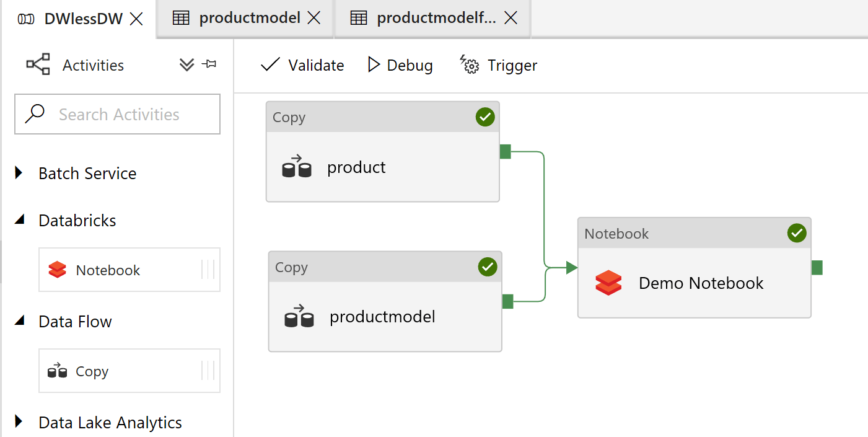868x437 pixels.
Task: Click the Debug play icon
Action: pos(374,64)
